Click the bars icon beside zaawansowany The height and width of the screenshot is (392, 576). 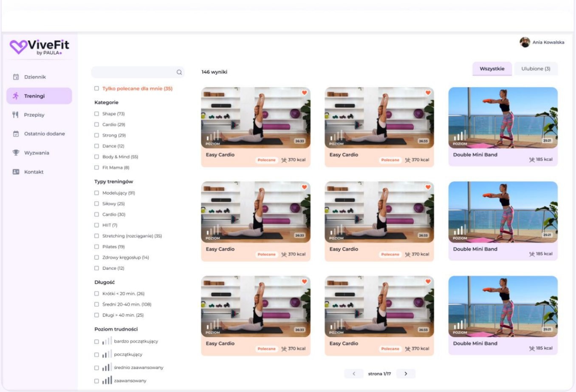coord(107,380)
